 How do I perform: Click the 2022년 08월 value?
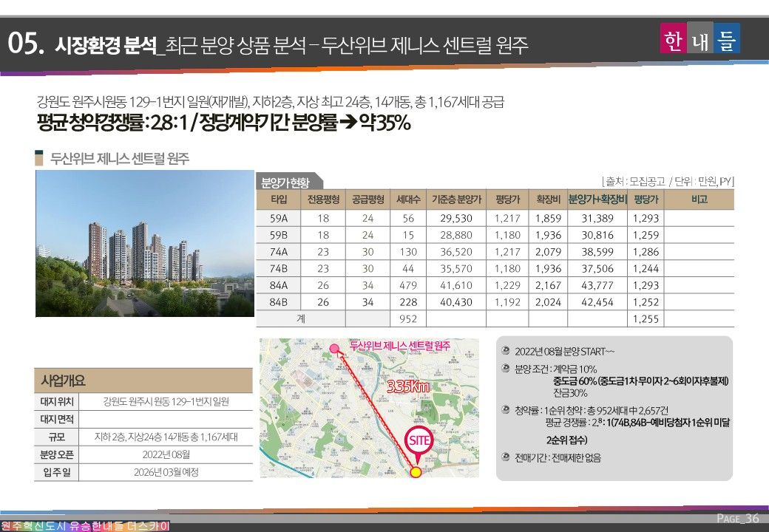click(x=166, y=454)
